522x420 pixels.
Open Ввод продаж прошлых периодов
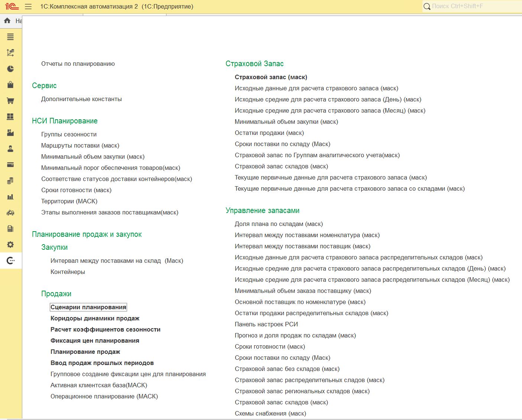point(102,363)
